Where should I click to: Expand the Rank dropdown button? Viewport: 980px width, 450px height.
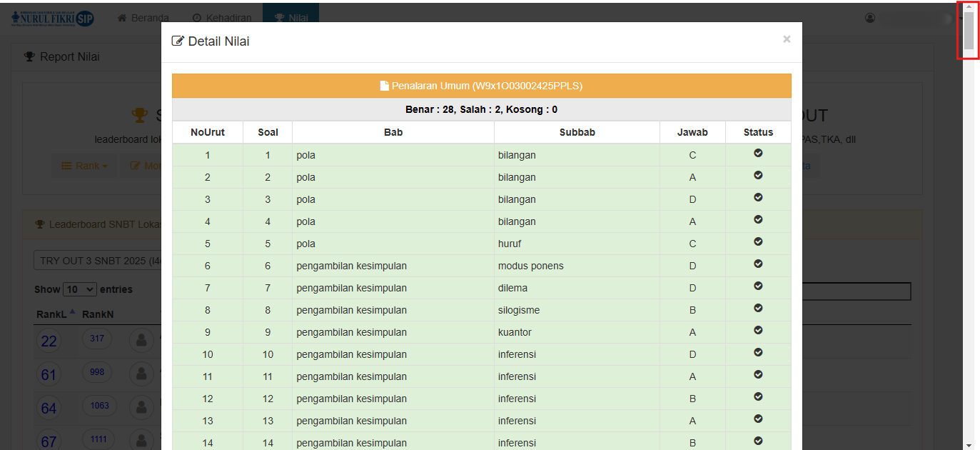[84, 166]
